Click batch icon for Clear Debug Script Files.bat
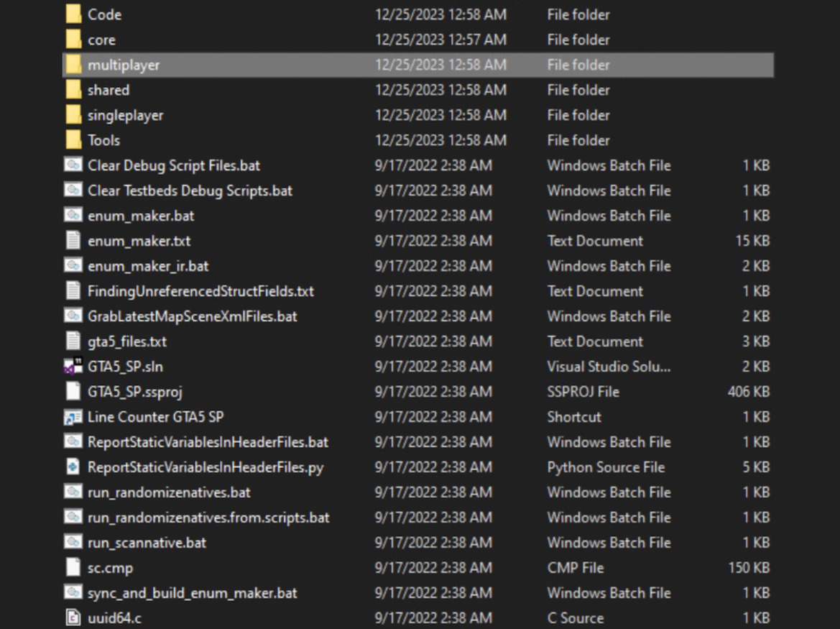 click(73, 165)
